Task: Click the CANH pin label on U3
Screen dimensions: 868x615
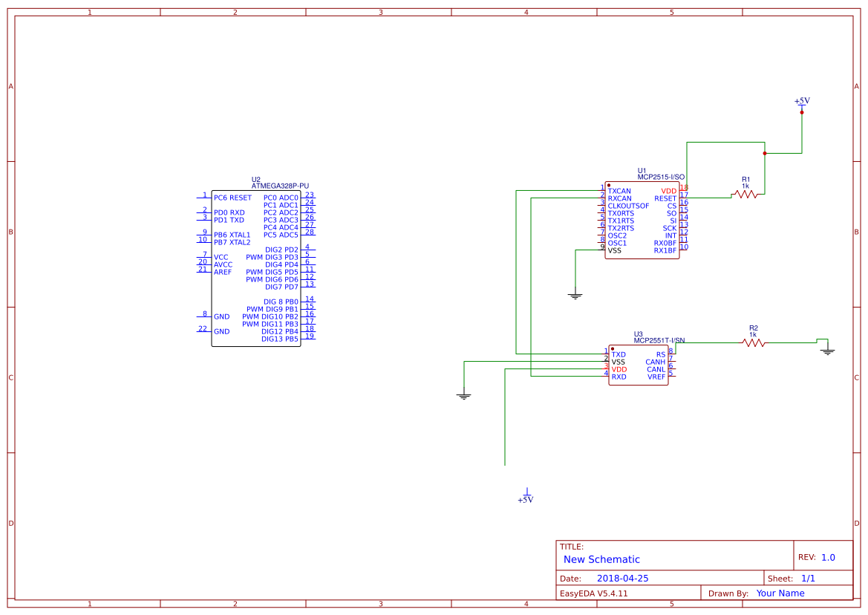Action: point(656,362)
